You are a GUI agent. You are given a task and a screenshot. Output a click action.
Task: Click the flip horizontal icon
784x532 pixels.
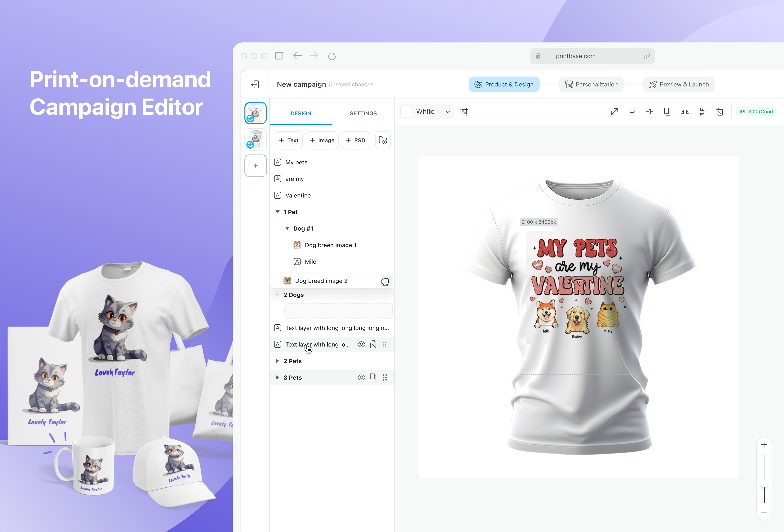click(x=685, y=112)
